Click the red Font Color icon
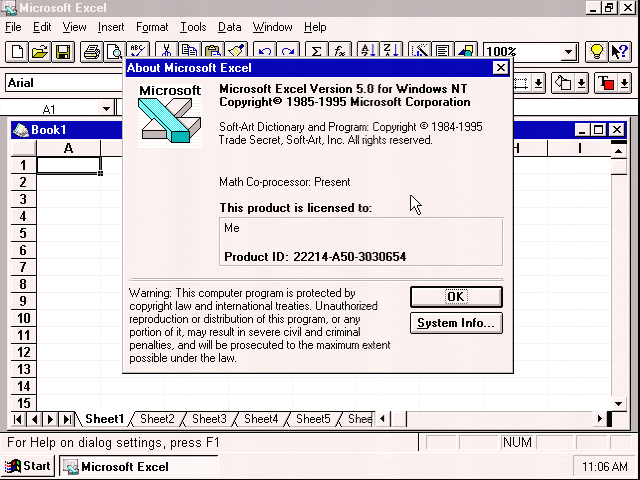 (606, 83)
